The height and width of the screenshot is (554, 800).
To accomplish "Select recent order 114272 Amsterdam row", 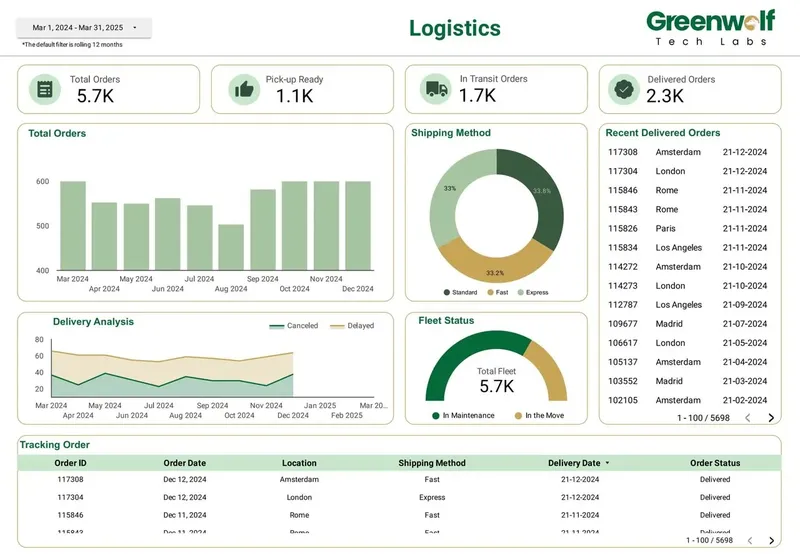I will pos(687,267).
